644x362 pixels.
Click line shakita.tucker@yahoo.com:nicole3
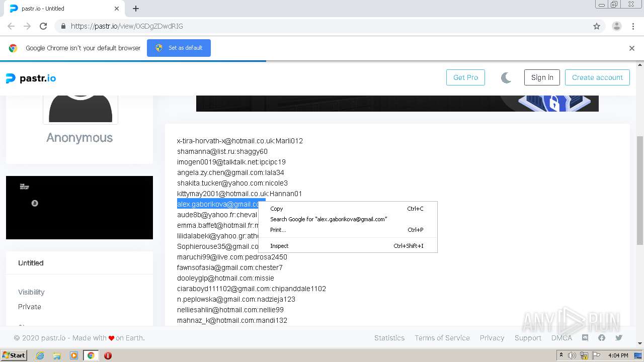[232, 183]
